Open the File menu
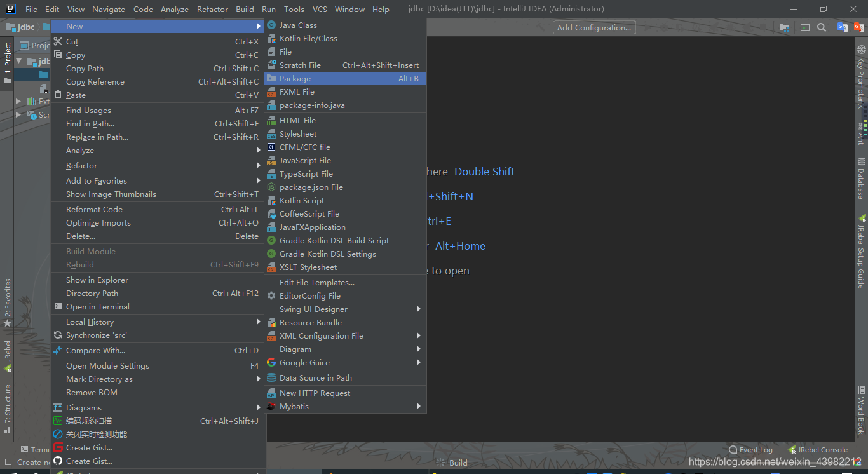 31,9
